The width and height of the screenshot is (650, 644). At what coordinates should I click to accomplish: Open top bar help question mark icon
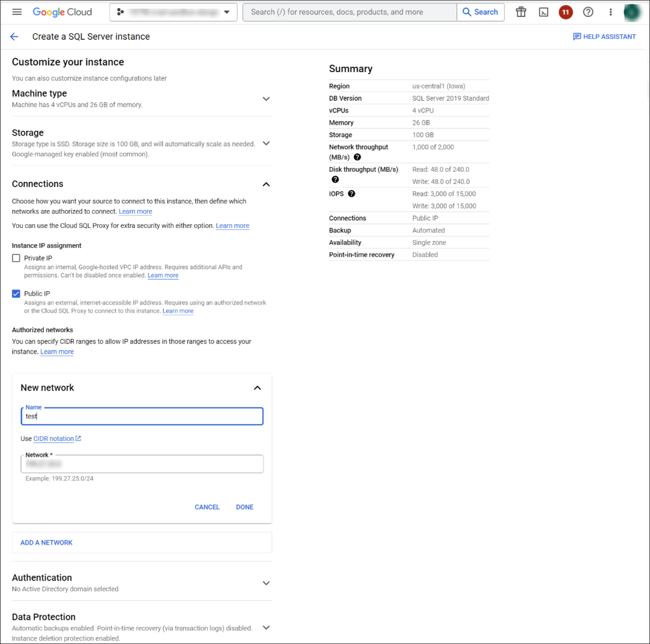click(588, 12)
